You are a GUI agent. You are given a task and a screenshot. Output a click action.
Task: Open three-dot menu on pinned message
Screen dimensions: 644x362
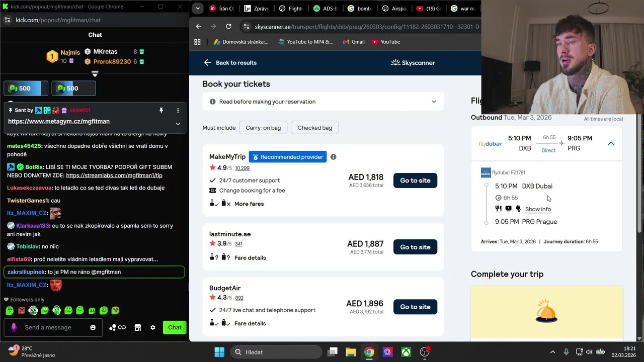178,110
